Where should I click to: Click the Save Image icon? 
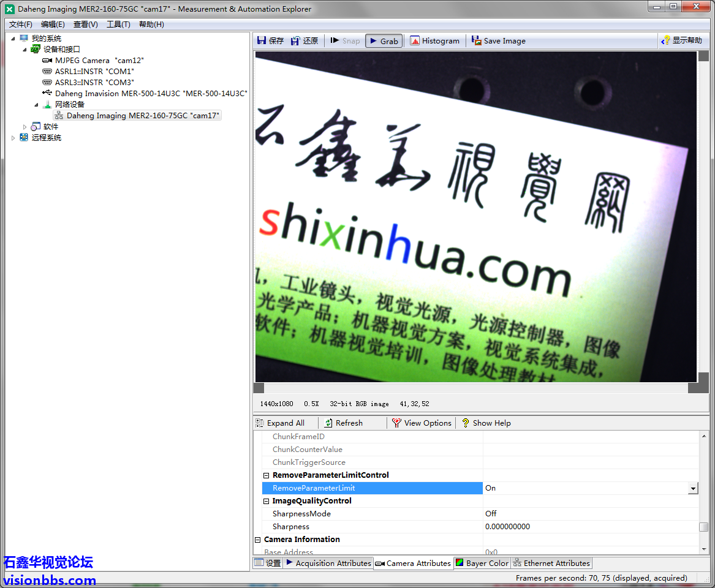[477, 40]
